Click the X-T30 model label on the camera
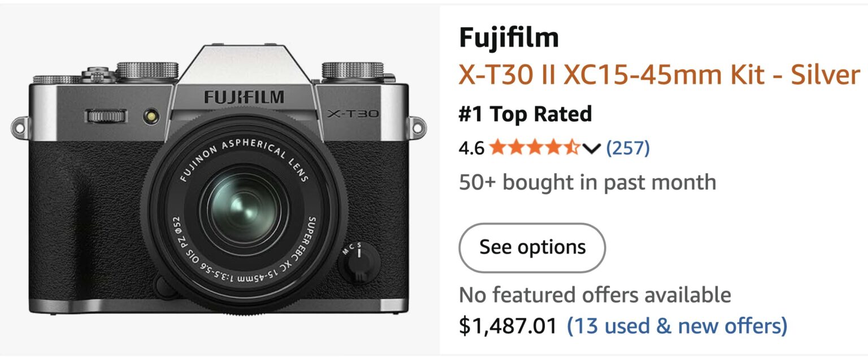The image size is (868, 357). pyautogui.click(x=353, y=114)
